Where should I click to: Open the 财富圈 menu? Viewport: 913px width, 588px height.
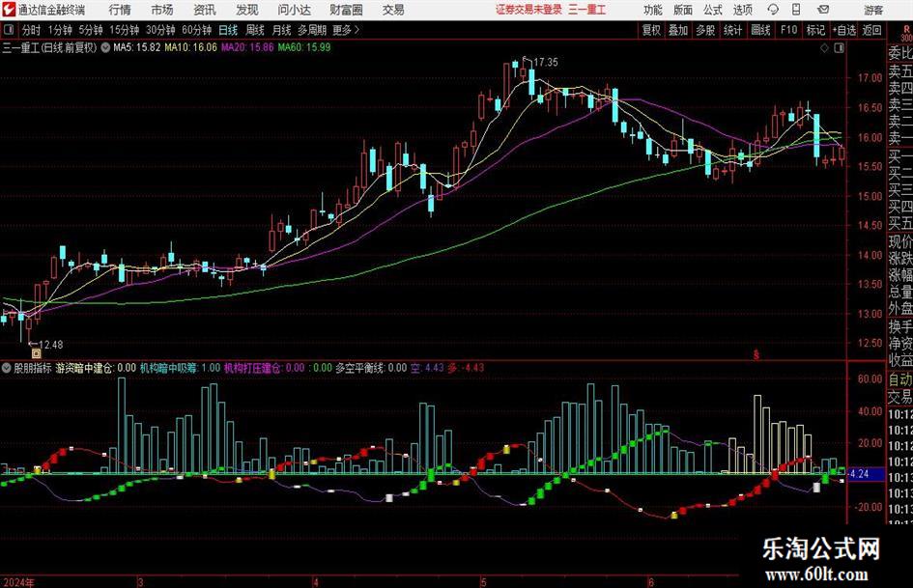pyautogui.click(x=346, y=10)
